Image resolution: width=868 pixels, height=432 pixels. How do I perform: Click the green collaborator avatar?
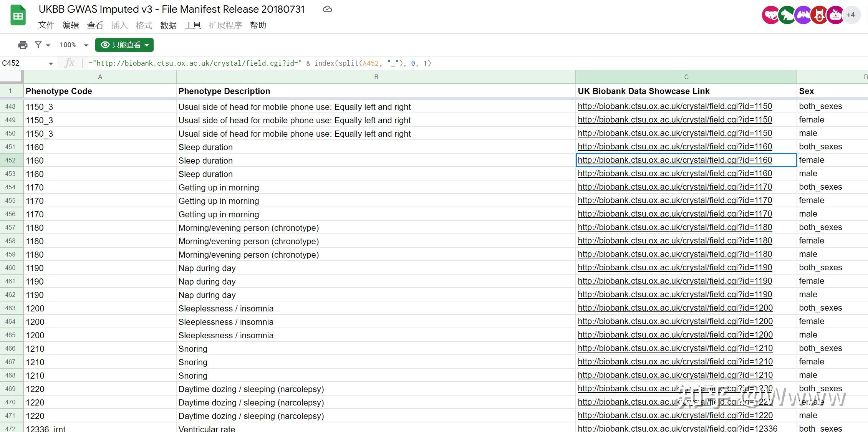(x=787, y=15)
